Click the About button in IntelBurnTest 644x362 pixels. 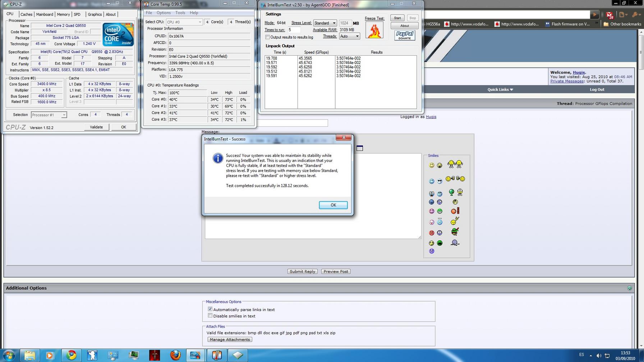(404, 26)
